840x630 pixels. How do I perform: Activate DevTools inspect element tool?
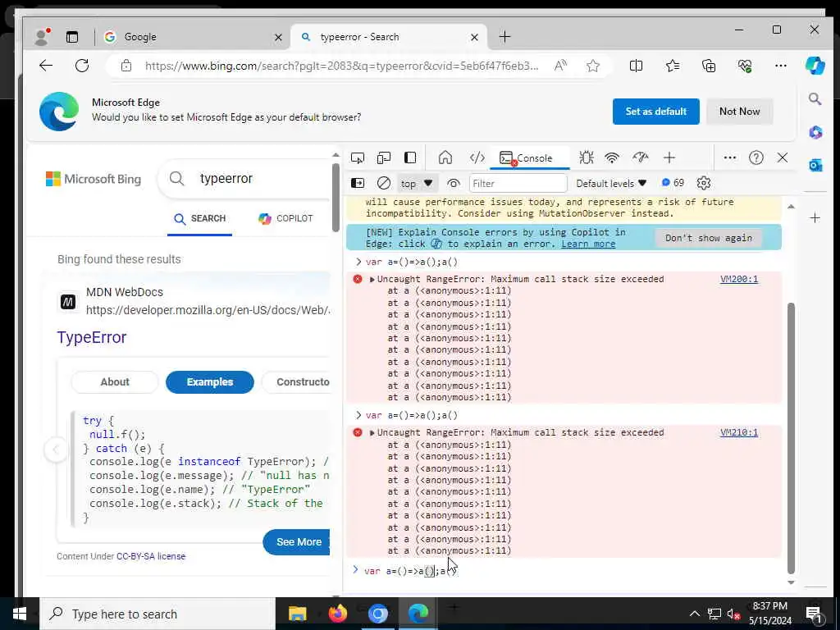pyautogui.click(x=358, y=157)
